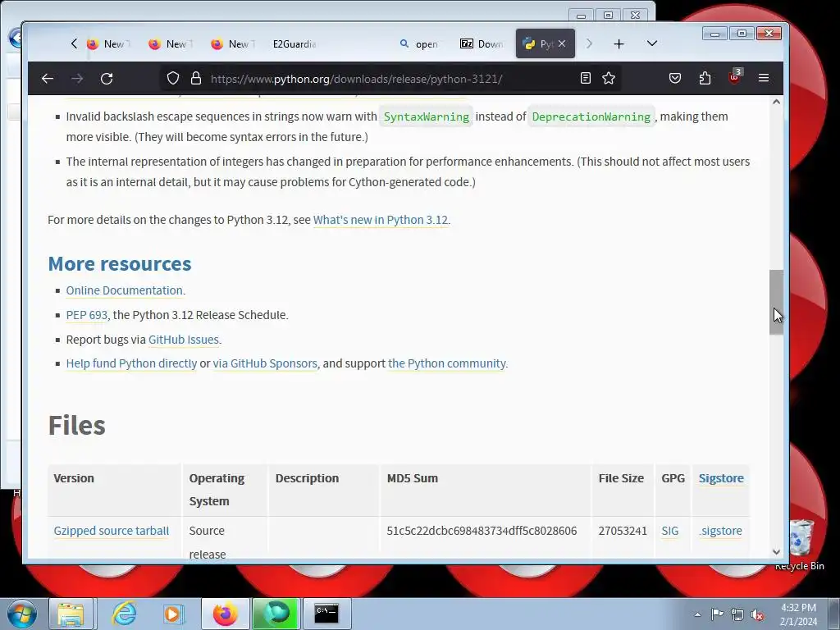840x630 pixels.
Task: Save page to Pocket
Action: [x=675, y=79]
